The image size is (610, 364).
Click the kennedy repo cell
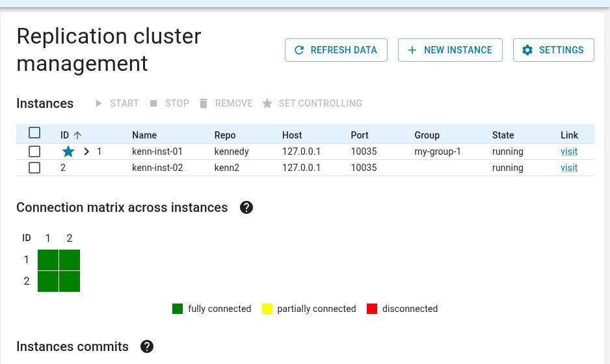[232, 151]
